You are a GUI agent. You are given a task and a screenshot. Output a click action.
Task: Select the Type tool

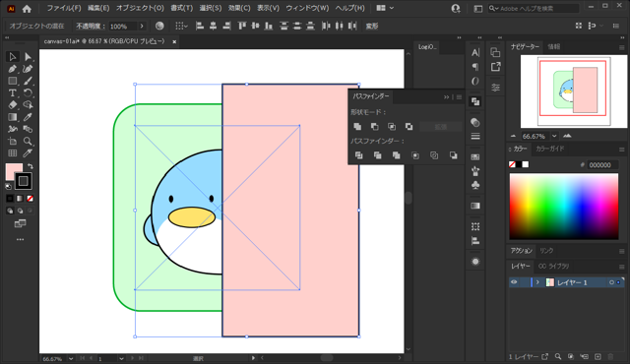pos(13,93)
